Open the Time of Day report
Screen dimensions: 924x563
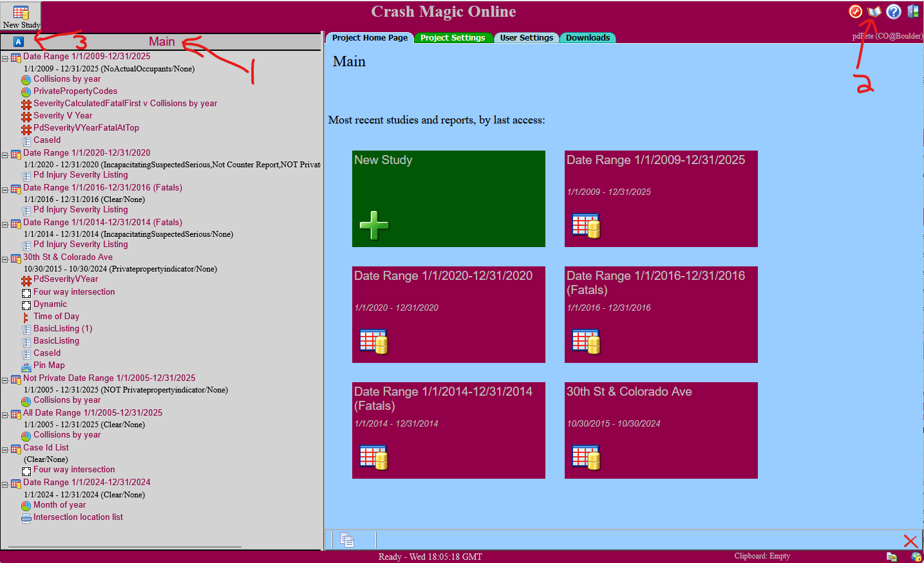[56, 317]
